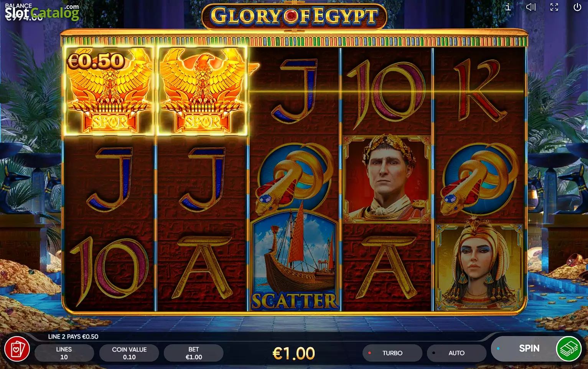Image resolution: width=588 pixels, height=369 pixels.
Task: Click the SlotCatalog.com logo link
Action: coord(42,12)
